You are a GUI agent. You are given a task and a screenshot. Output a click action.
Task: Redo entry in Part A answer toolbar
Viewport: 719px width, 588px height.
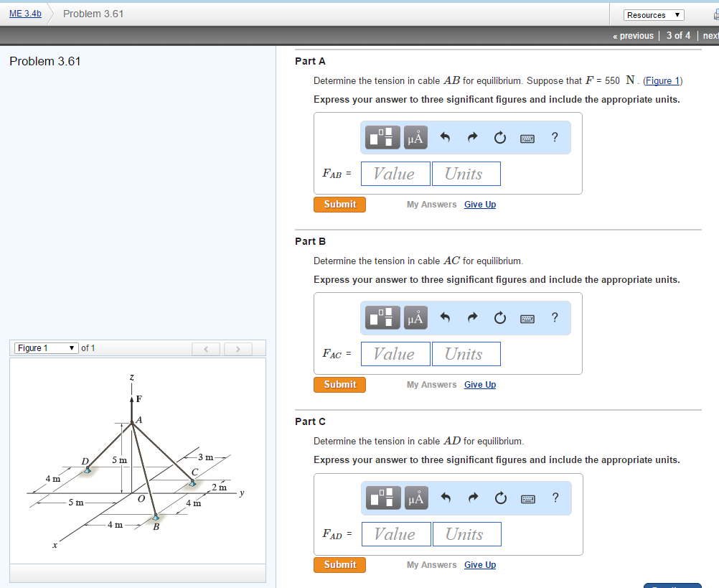[x=472, y=137]
